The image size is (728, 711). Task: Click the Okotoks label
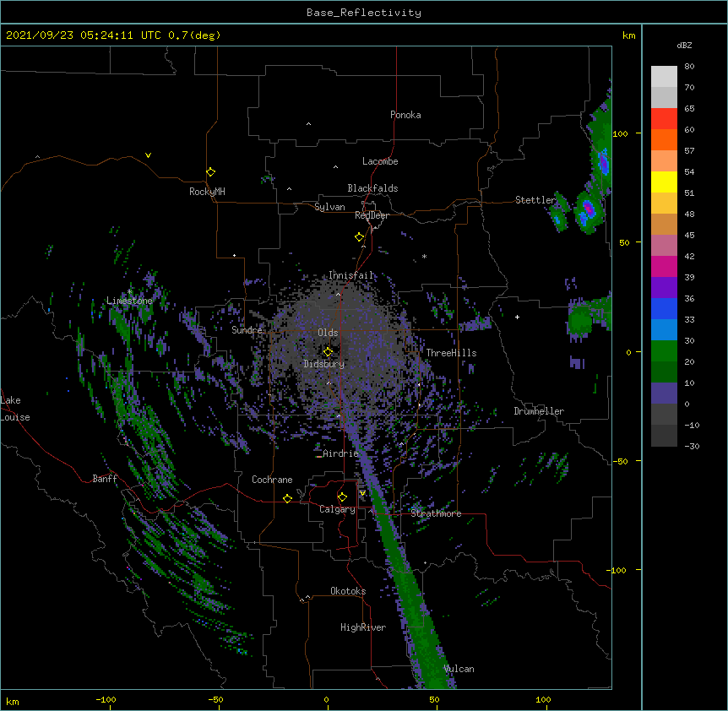pos(348,591)
